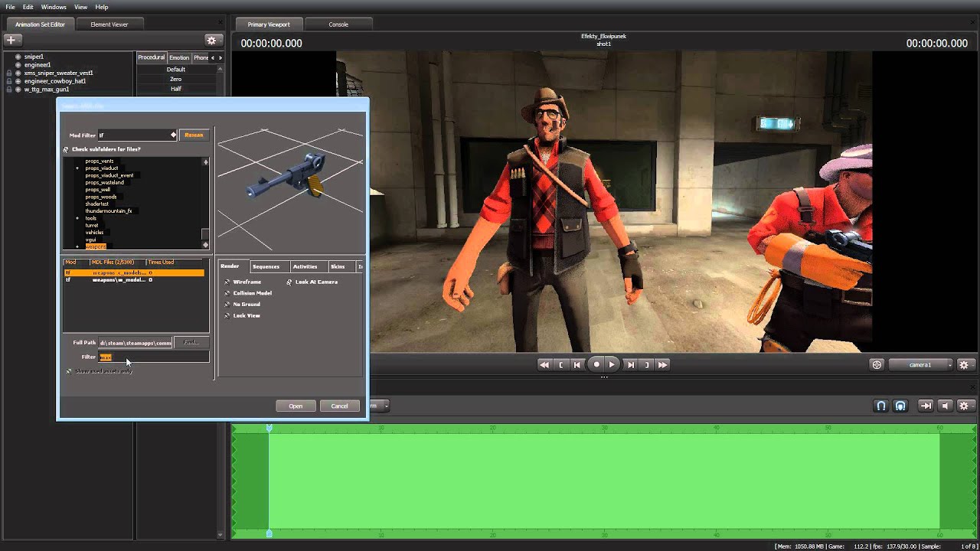The width and height of the screenshot is (980, 551).
Task: Toggle Show used assets only
Action: [x=69, y=371]
